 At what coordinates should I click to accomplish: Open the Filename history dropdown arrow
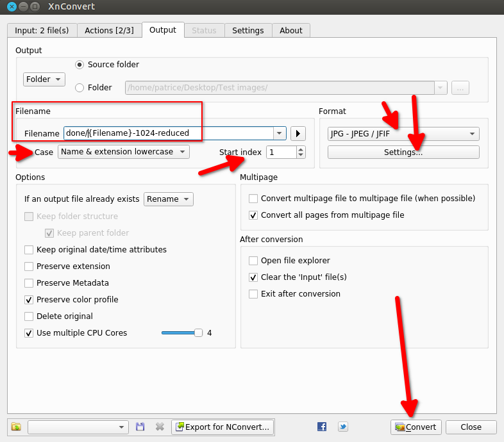(280, 133)
